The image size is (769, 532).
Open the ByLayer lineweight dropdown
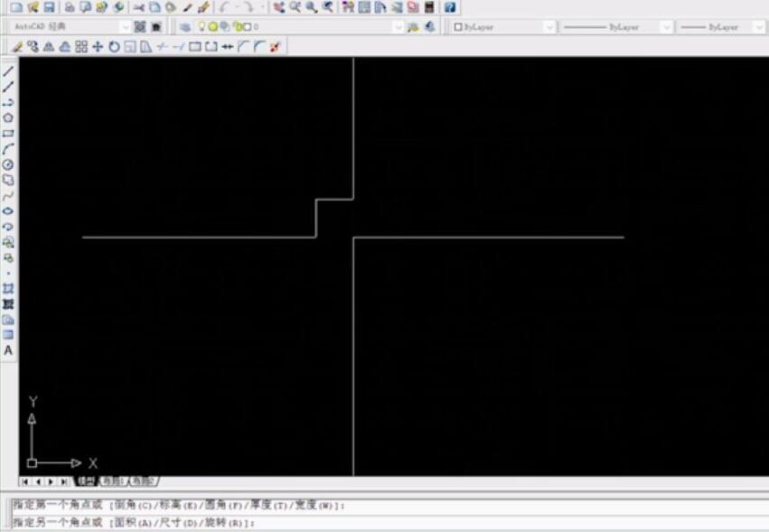click(759, 27)
